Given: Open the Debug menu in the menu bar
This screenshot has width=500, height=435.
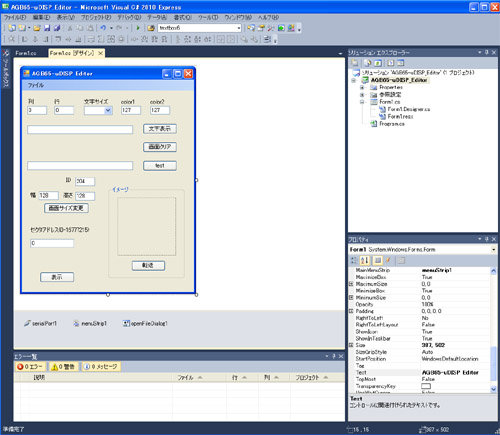Looking at the screenshot, I should [129, 17].
